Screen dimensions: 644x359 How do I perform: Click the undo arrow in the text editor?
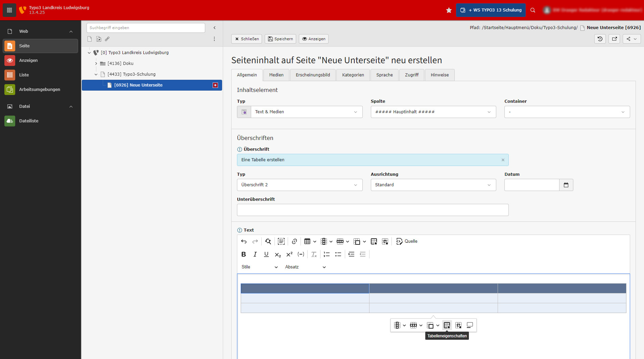click(244, 241)
